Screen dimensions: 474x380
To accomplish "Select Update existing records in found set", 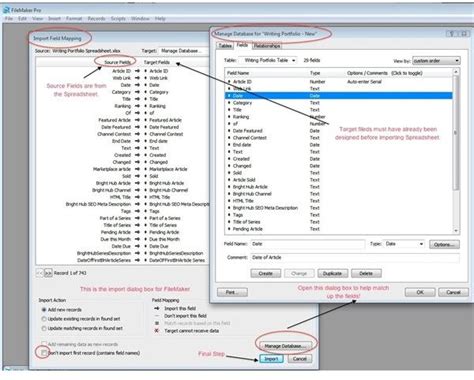I will (44, 319).
